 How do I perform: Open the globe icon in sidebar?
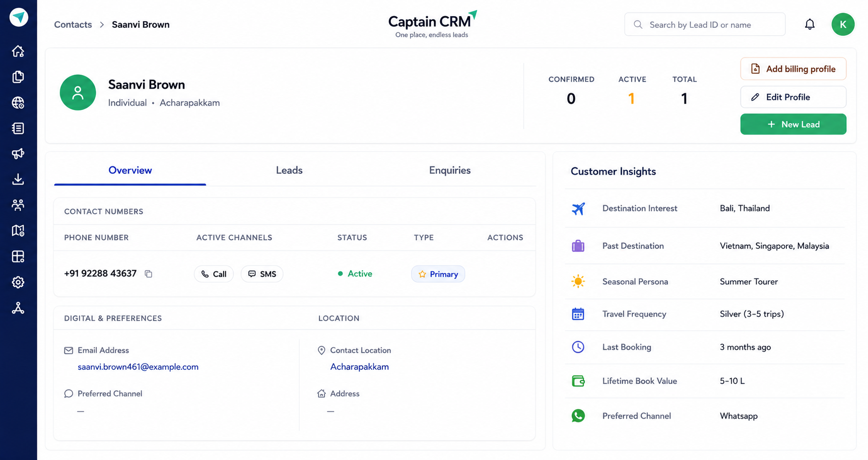[x=18, y=103]
